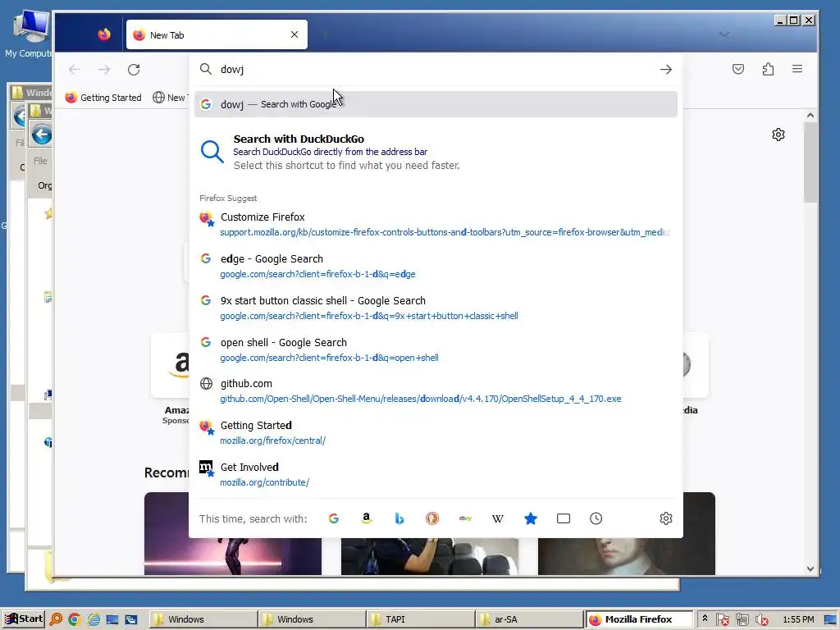Open 'edge - Google Search' suggestion
The image size is (840, 630).
click(x=436, y=266)
